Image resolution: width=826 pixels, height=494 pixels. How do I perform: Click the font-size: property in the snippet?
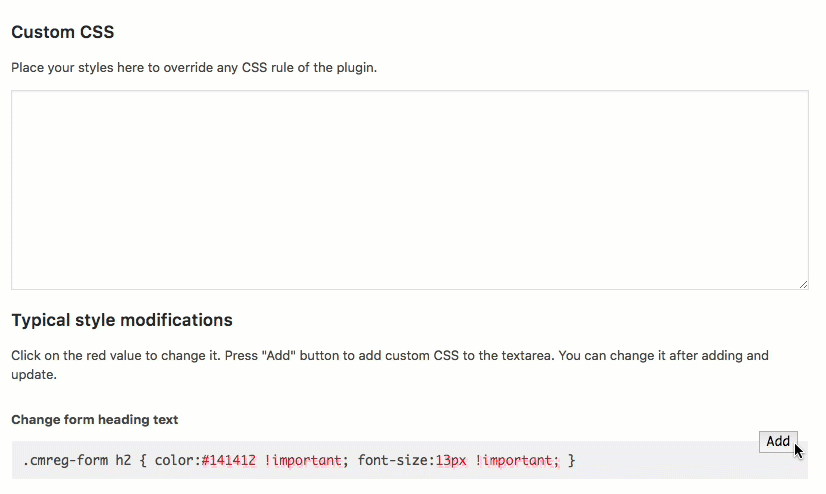[396, 461]
